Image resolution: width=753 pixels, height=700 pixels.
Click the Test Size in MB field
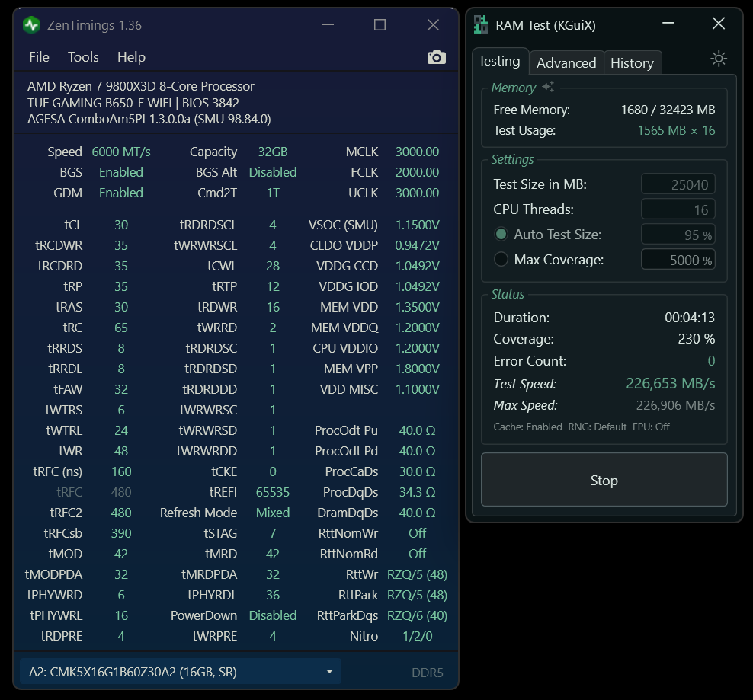pos(678,184)
